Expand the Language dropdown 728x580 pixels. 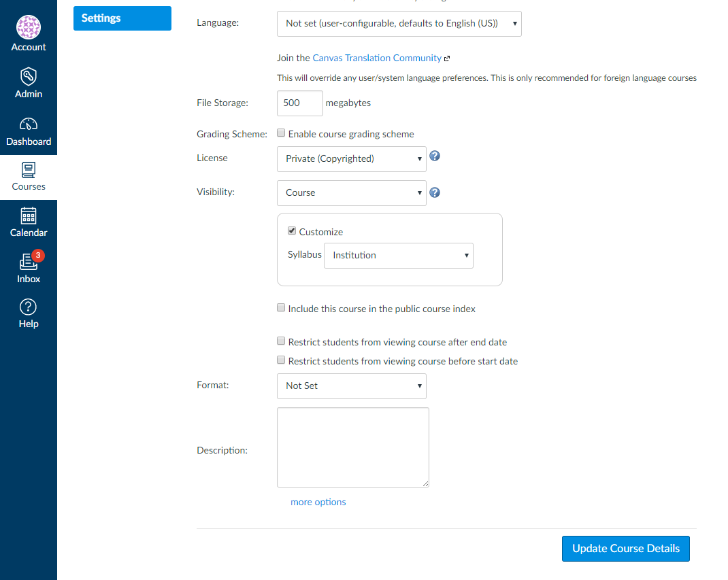point(399,24)
